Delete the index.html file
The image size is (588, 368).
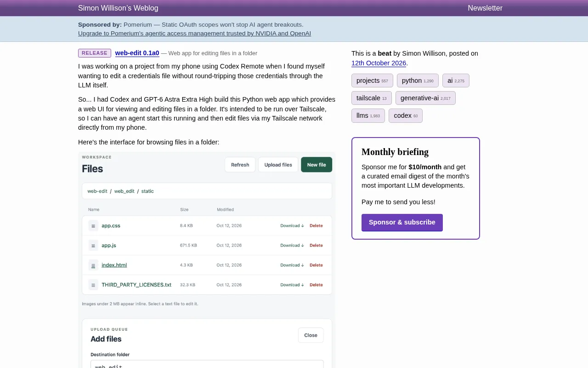(316, 265)
